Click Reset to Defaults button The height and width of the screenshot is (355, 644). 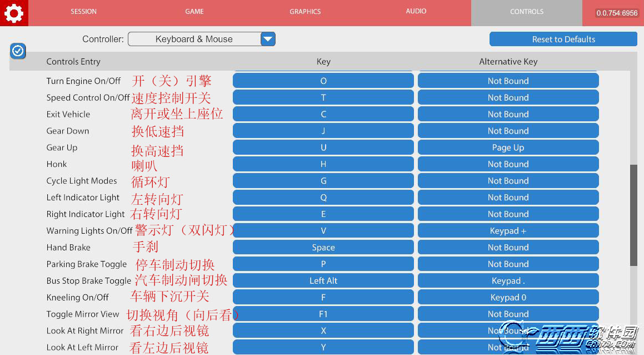click(563, 40)
